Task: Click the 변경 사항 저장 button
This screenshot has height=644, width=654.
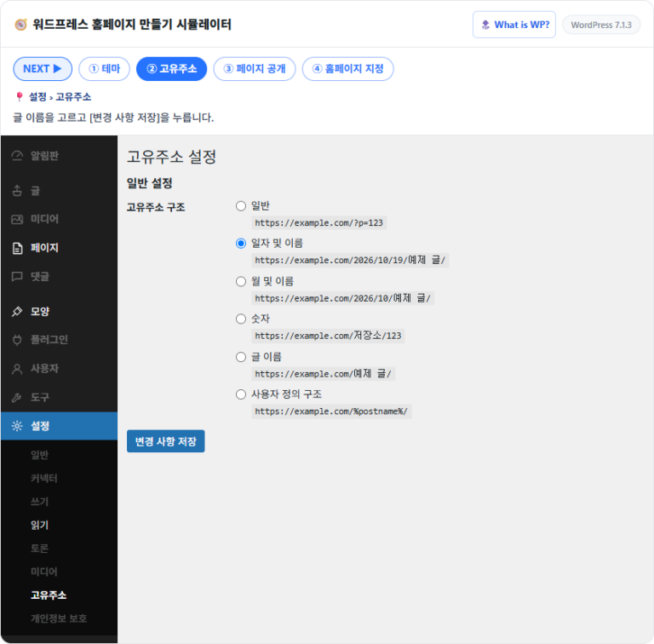Action: pyautogui.click(x=165, y=441)
